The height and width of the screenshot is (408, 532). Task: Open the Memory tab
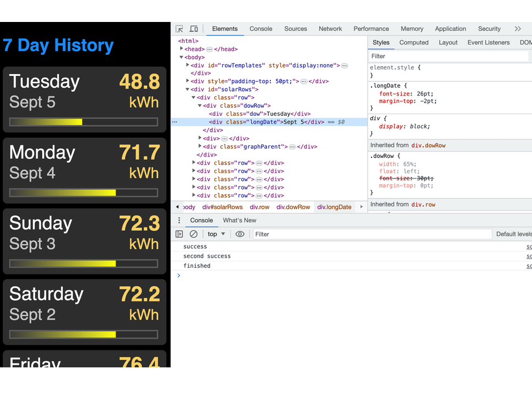(x=412, y=29)
